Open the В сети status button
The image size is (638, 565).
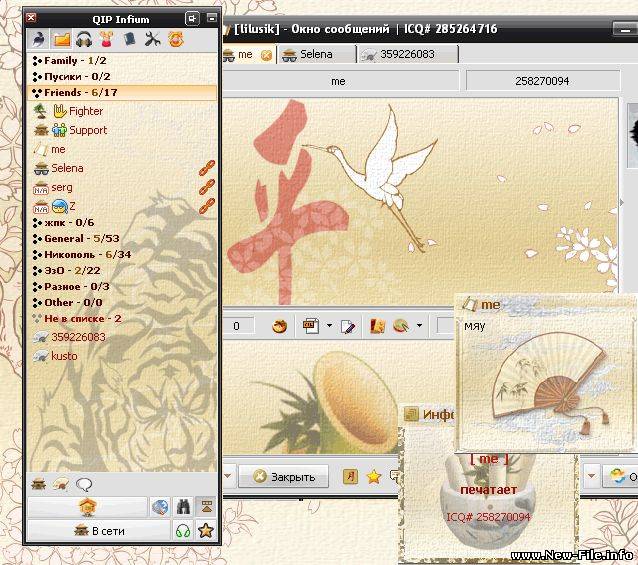click(x=98, y=530)
